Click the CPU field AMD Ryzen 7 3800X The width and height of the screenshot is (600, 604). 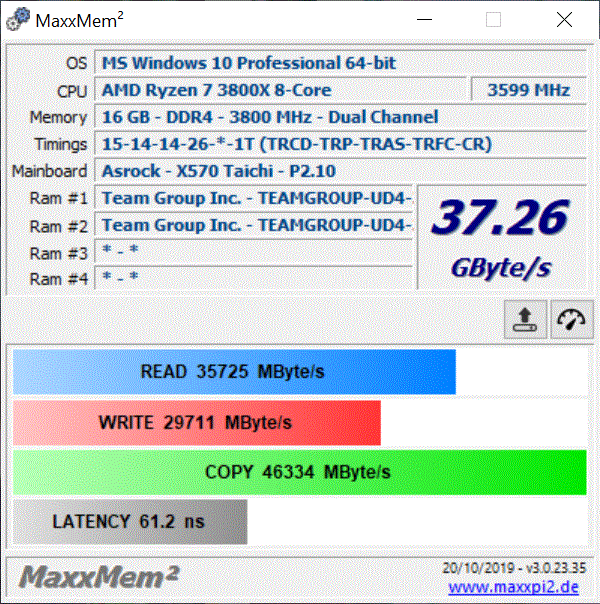[281, 90]
